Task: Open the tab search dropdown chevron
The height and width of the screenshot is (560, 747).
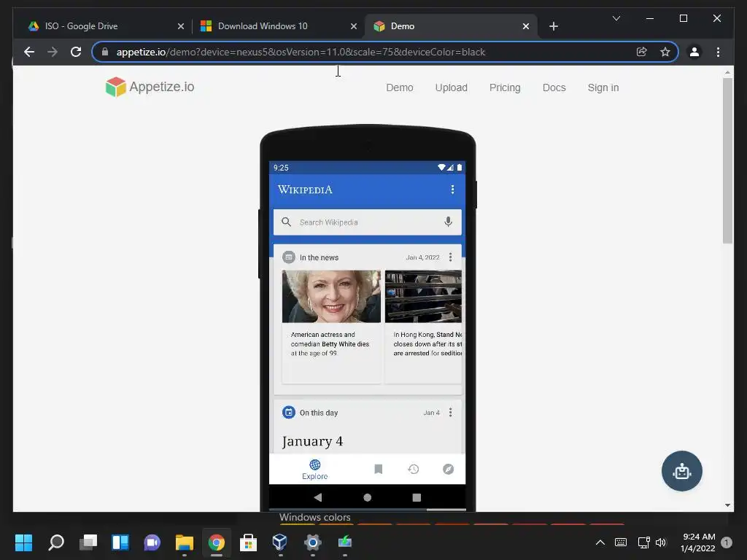Action: tap(616, 18)
